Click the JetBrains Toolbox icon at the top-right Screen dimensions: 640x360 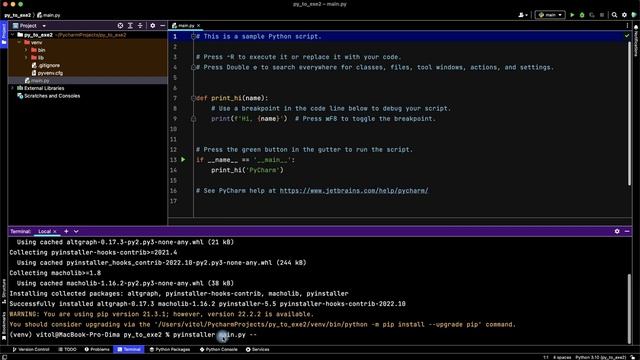pyautogui.click(x=634, y=15)
